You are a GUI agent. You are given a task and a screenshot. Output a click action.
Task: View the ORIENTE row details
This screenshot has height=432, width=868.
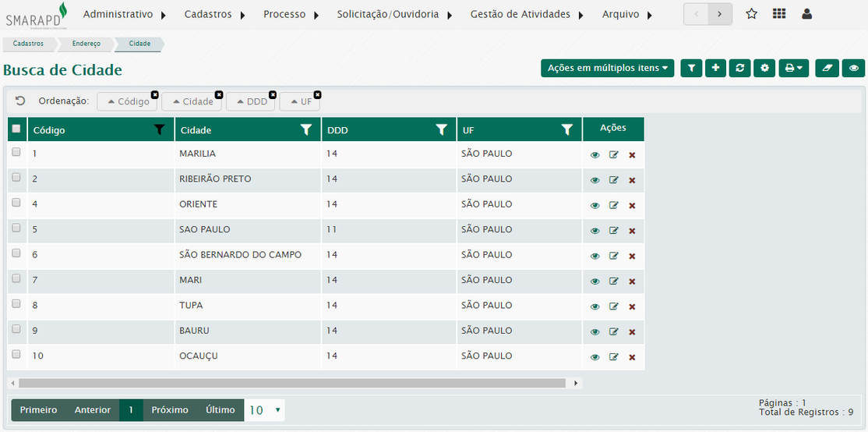pyautogui.click(x=595, y=206)
